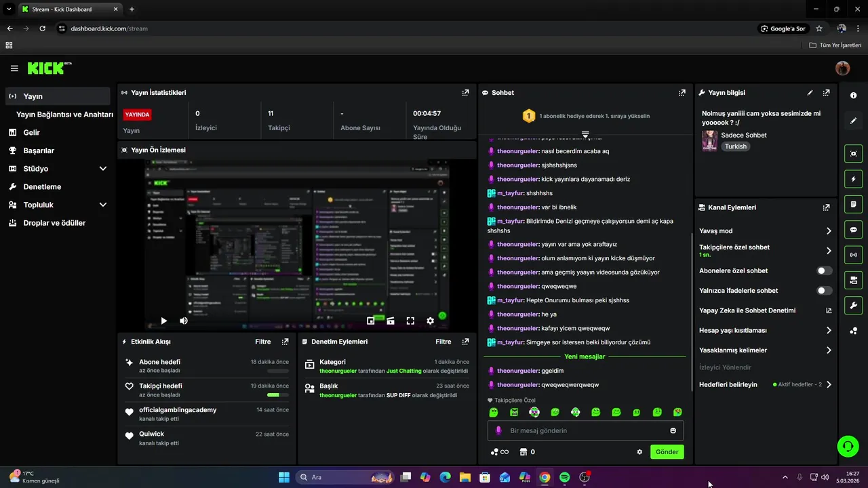Toggle Yalnızca ifadelerle sohbet switch

point(824,291)
